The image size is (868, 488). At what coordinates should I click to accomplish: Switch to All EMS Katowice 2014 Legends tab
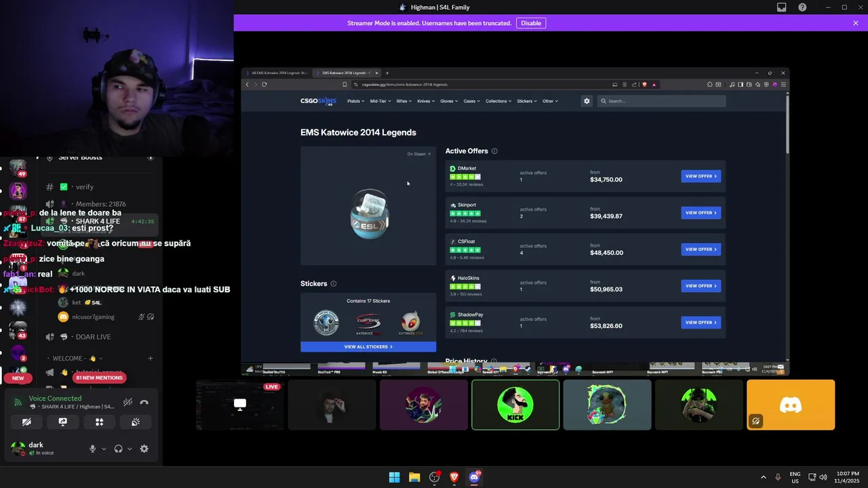pyautogui.click(x=279, y=73)
